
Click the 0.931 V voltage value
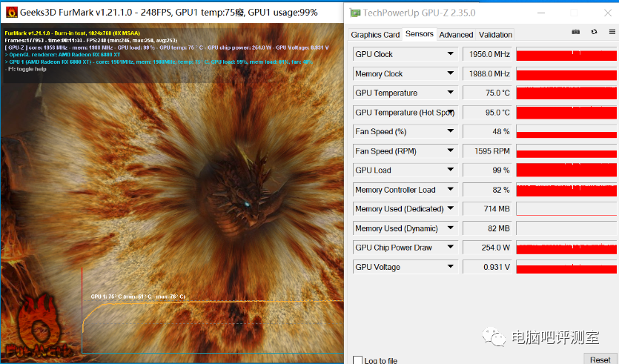coord(488,268)
